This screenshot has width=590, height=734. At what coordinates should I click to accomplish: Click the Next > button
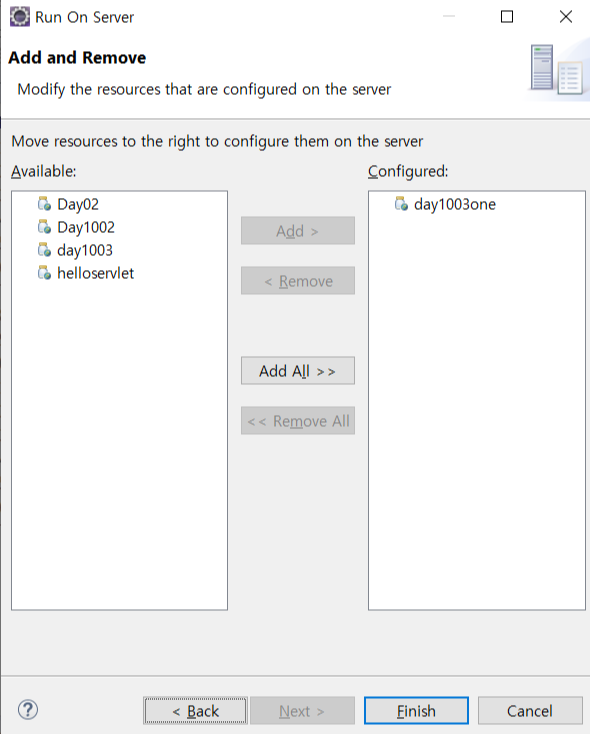[302, 711]
